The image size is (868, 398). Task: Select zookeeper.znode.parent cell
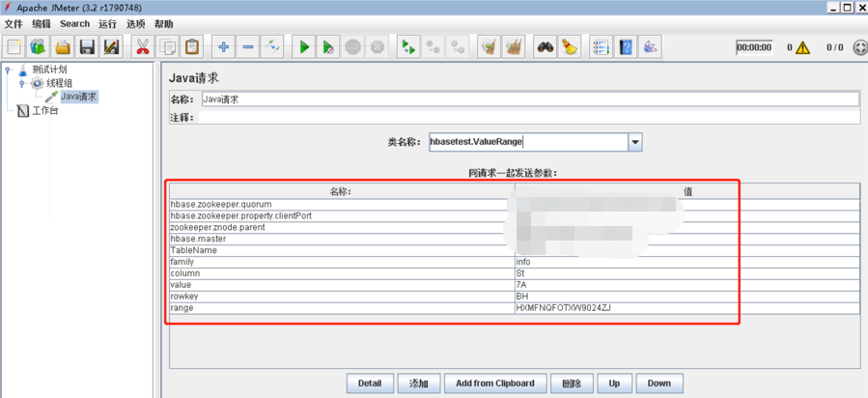pos(342,228)
